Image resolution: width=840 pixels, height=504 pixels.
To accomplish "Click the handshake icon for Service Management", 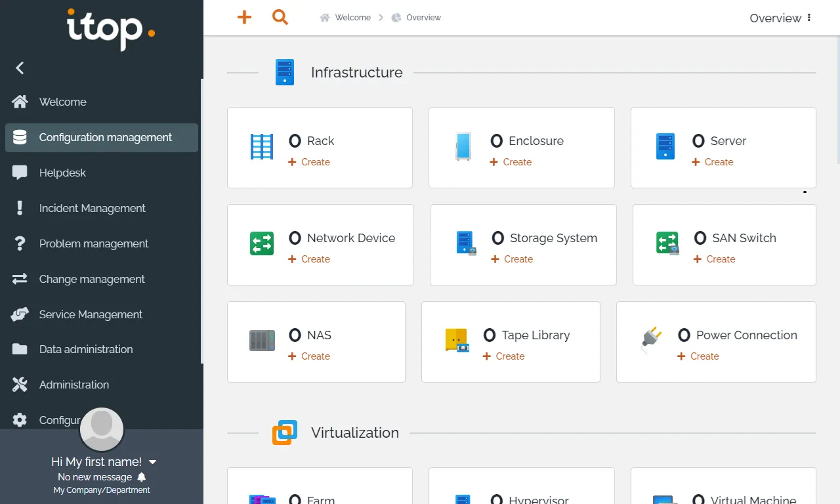I will [x=20, y=314].
